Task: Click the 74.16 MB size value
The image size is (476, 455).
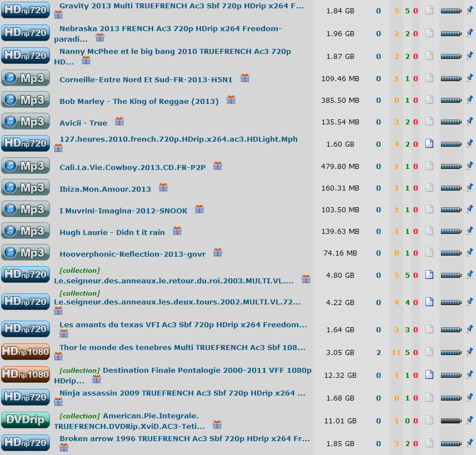Action: (x=340, y=253)
